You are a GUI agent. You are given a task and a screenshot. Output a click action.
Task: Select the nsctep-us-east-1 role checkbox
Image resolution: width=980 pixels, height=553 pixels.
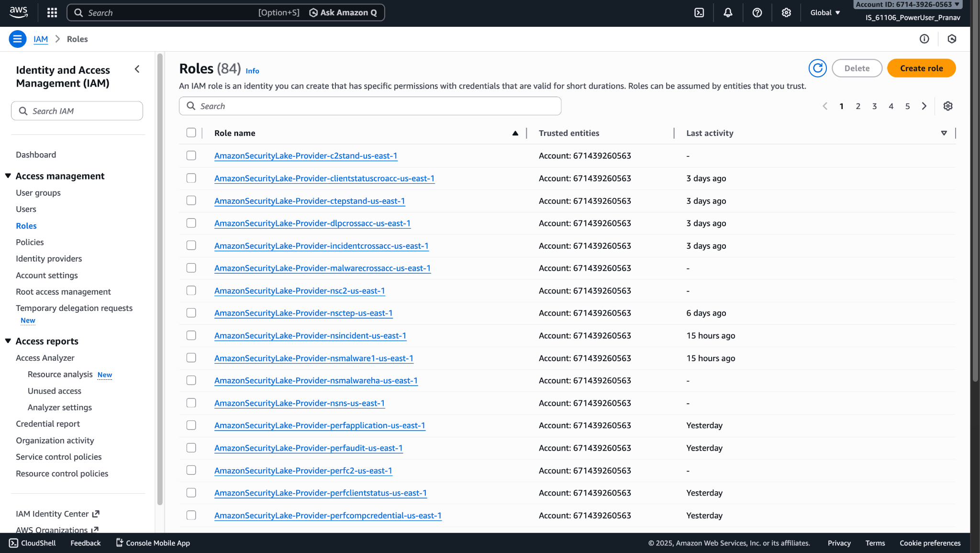point(191,313)
